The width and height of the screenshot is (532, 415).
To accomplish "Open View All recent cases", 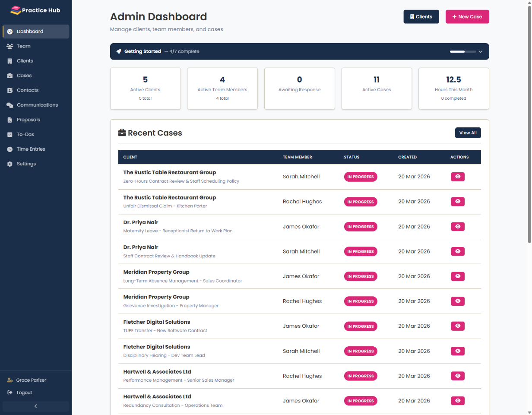I will click(468, 133).
